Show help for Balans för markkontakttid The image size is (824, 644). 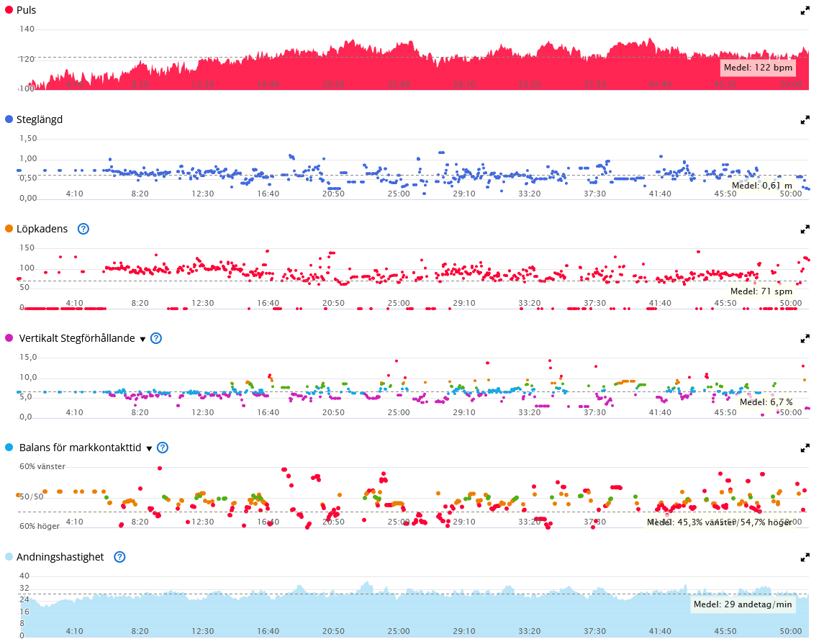point(163,448)
